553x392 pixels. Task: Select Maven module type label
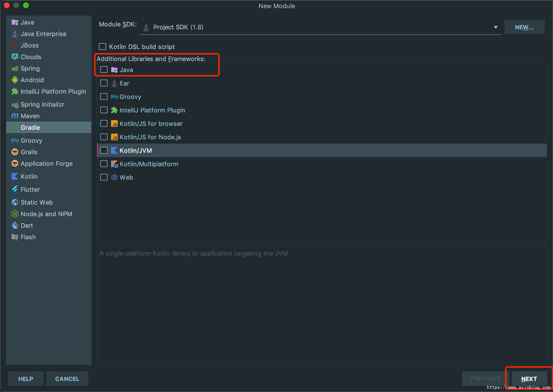[x=30, y=116]
